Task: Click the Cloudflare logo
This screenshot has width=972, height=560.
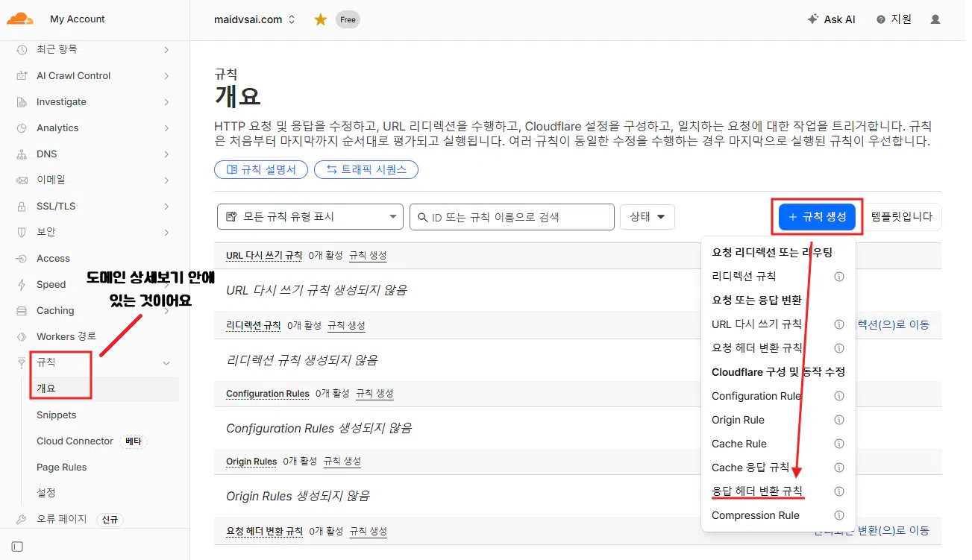Action: click(x=20, y=19)
